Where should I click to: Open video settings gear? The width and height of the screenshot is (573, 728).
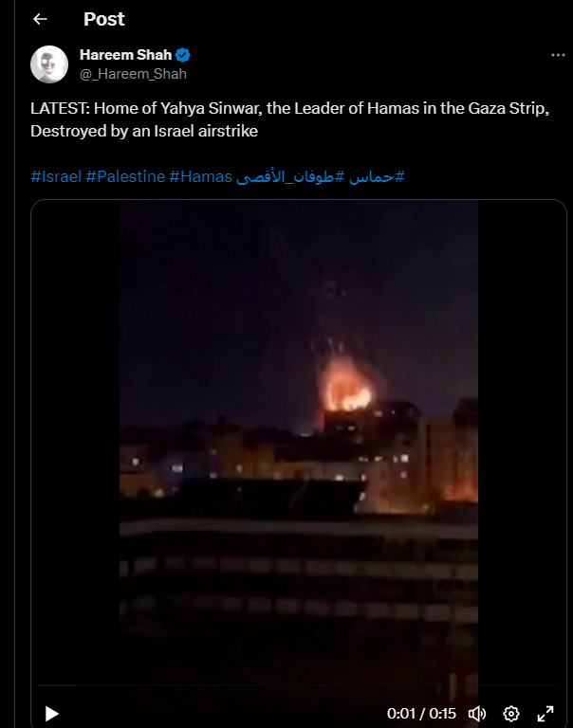click(x=511, y=713)
